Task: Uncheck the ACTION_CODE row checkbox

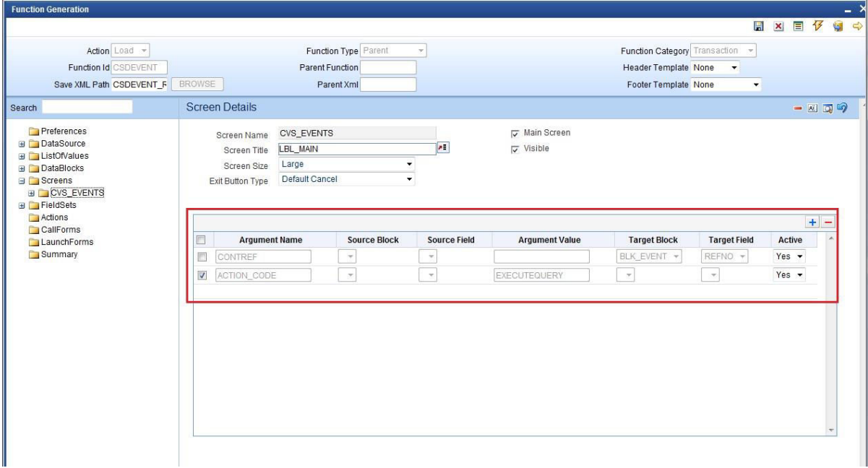Action: (202, 275)
